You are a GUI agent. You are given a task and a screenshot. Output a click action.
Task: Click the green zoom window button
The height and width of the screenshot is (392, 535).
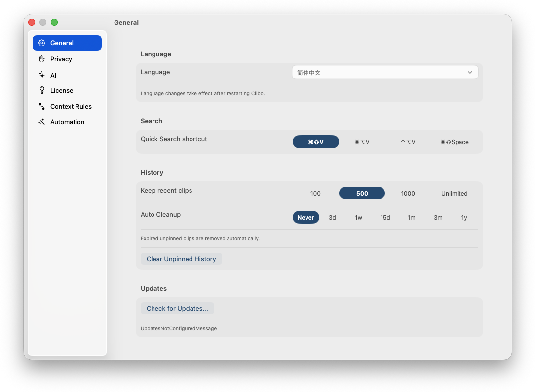[54, 22]
